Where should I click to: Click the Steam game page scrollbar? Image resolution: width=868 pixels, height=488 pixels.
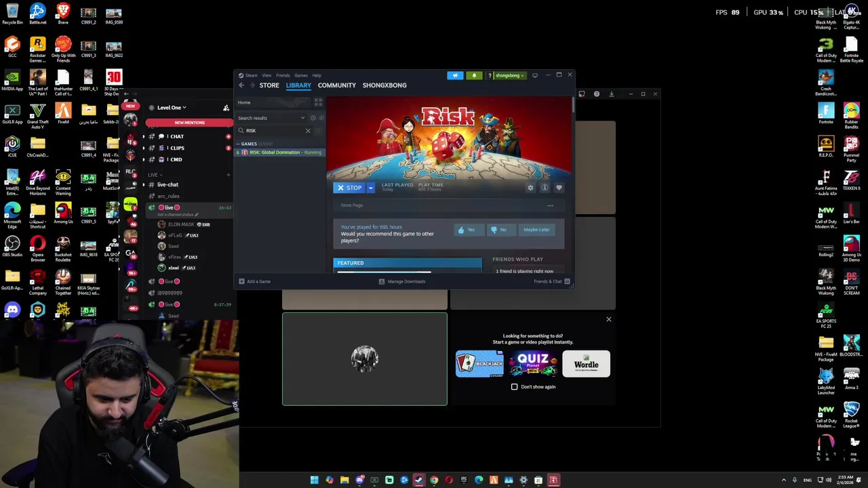573,106
